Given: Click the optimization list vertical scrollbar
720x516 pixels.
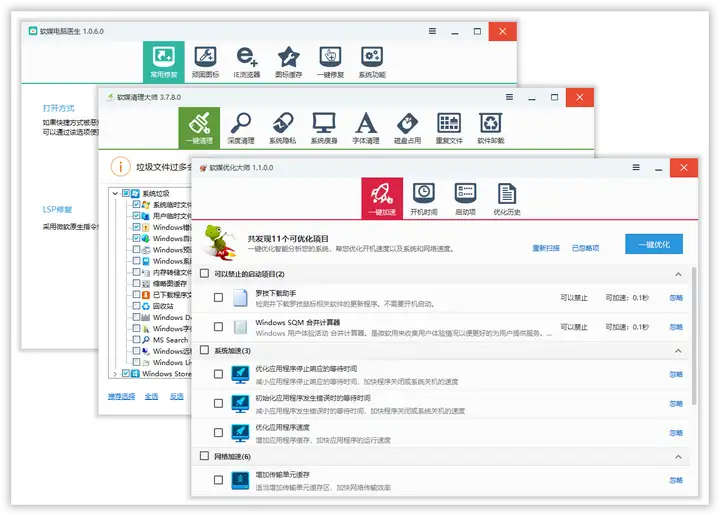Looking at the screenshot, I should (x=694, y=336).
